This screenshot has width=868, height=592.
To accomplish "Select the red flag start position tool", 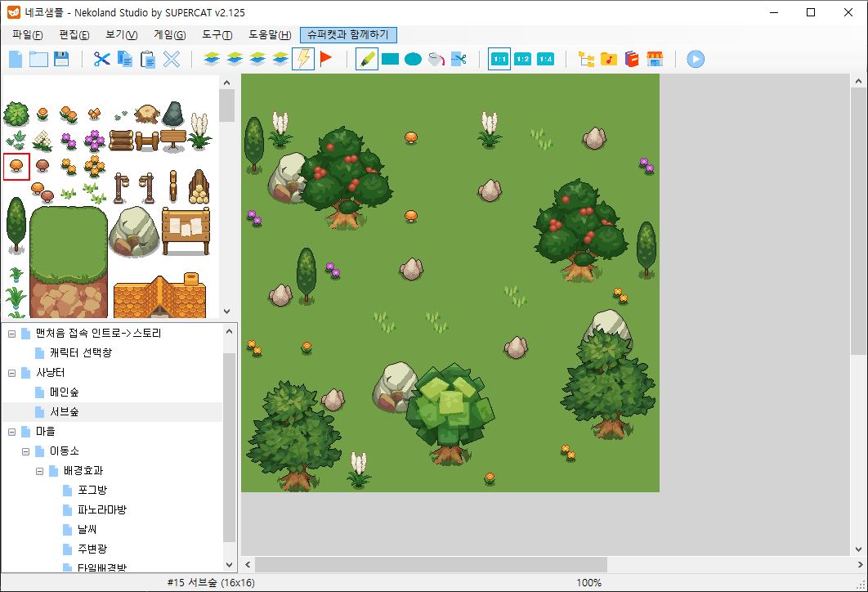I will pyautogui.click(x=326, y=58).
